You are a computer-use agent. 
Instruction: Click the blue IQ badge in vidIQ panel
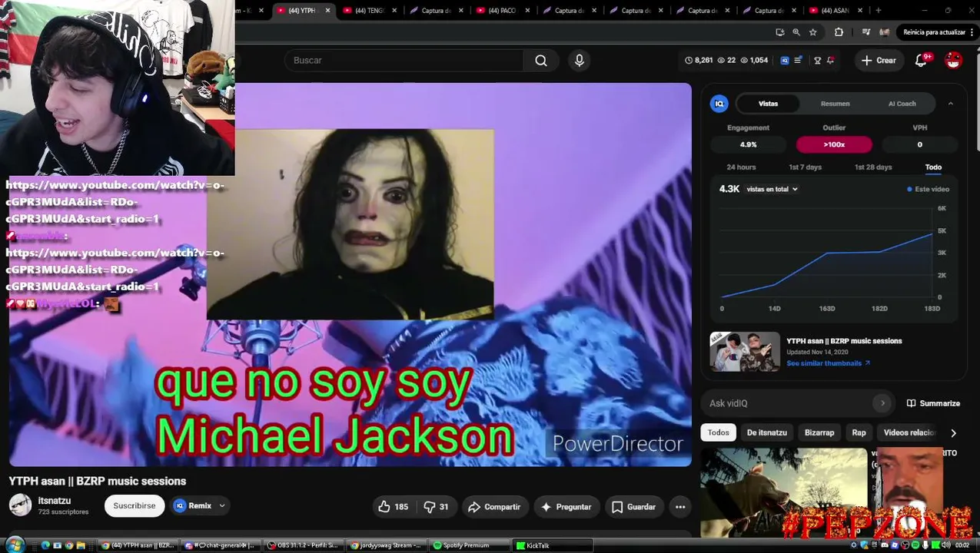(719, 104)
